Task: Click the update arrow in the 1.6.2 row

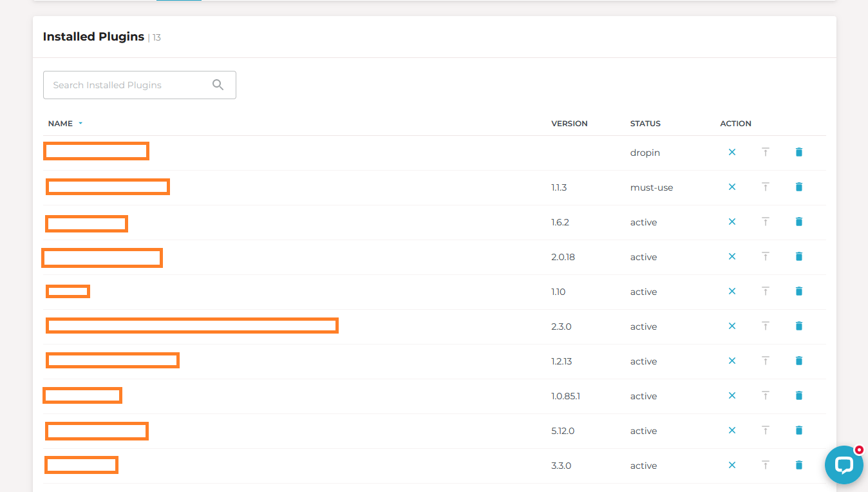Action: (766, 222)
